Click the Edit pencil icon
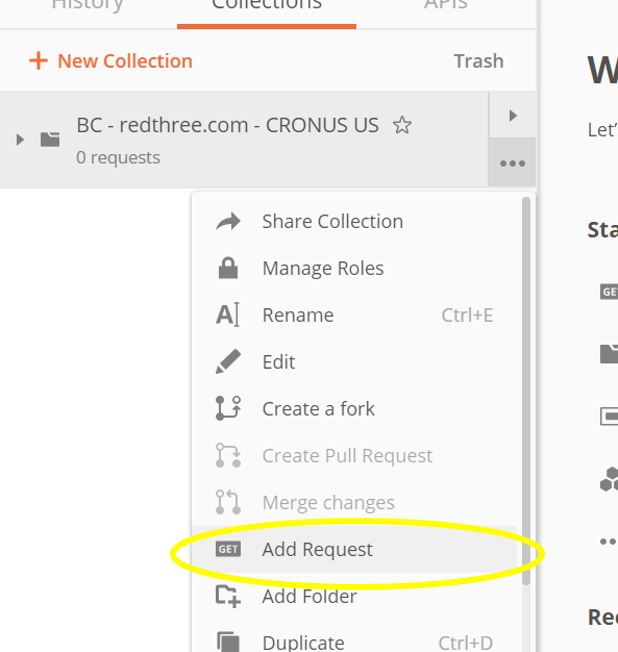This screenshot has height=652, width=618. coord(228,361)
